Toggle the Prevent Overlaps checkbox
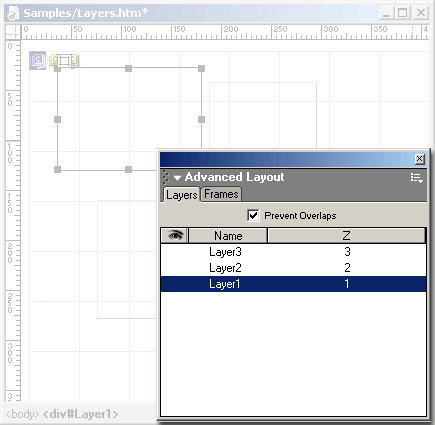 (x=253, y=215)
